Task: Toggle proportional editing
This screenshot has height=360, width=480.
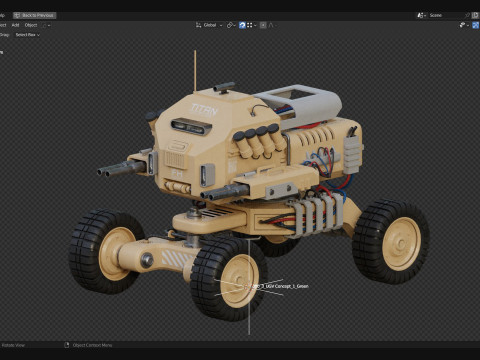Action: pos(263,25)
